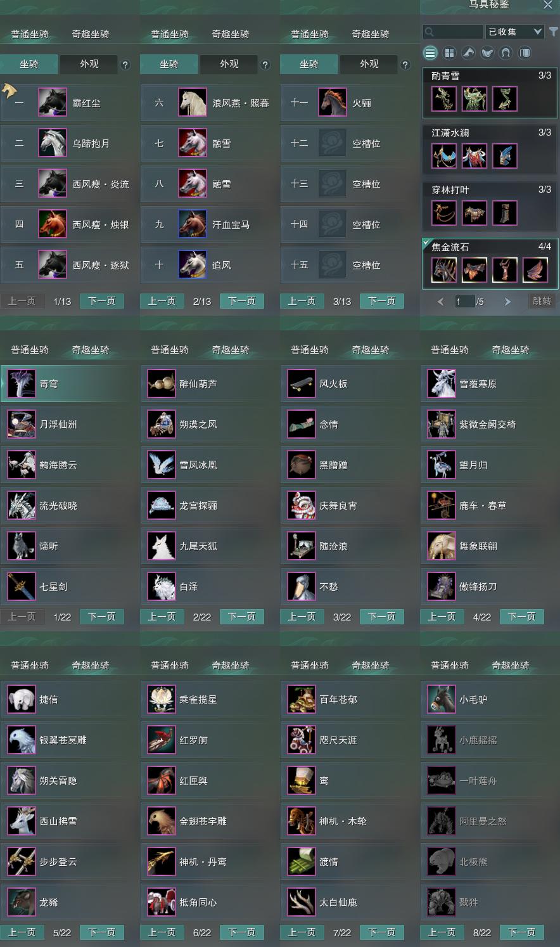The height and width of the screenshot is (947, 560).
Task: Select the checked 焦金流石 gear set
Action: pos(490,264)
